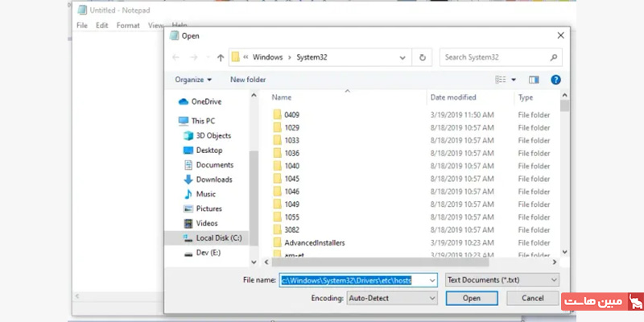
Task: Open the Encoding Auto-Detect dropdown
Action: (x=392, y=298)
